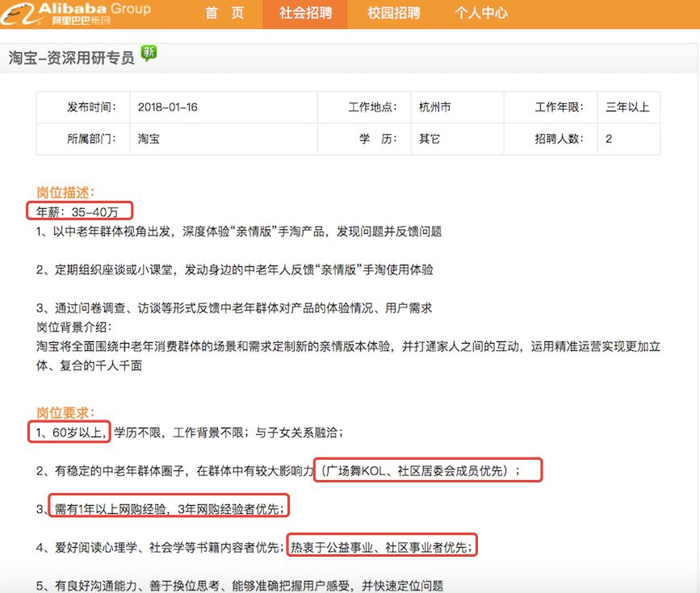Click the Alibaba Group logo
Image resolution: width=700 pixels, height=593 pixels.
(76, 14)
